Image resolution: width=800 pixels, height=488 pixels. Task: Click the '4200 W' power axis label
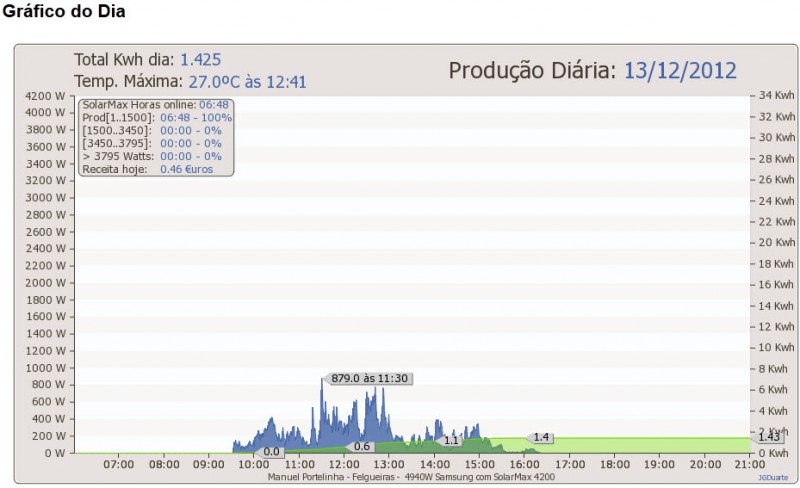pyautogui.click(x=45, y=96)
